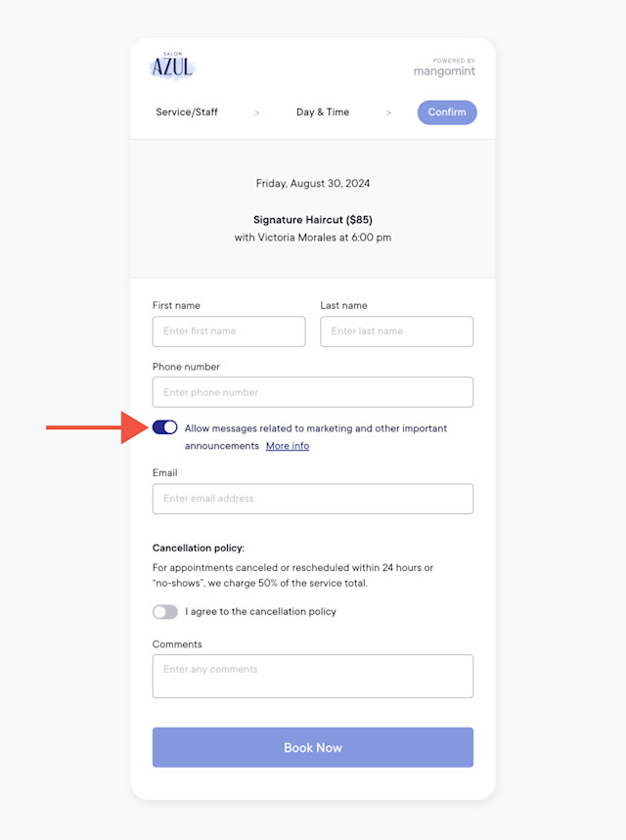Viewport: 626px width, 840px height.
Task: Enable the cancellation policy agreement toggle
Action: (165, 612)
